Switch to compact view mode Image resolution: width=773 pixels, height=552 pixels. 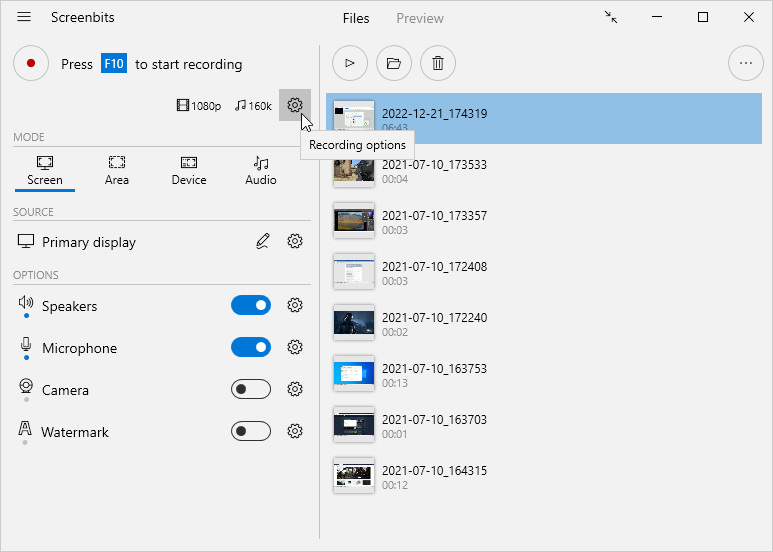point(611,17)
